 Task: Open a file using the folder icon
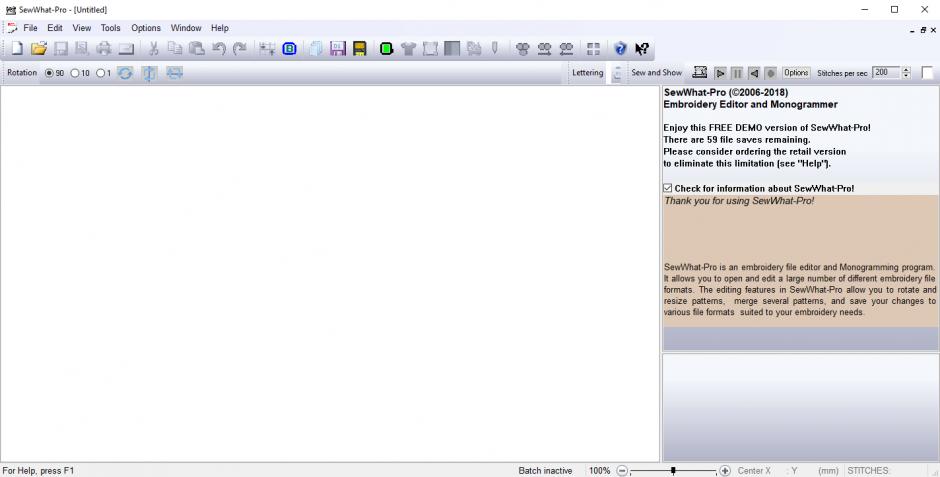(39, 49)
